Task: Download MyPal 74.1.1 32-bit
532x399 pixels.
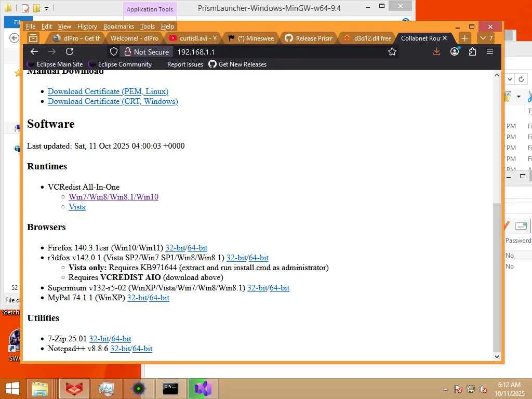Action: 137,298
